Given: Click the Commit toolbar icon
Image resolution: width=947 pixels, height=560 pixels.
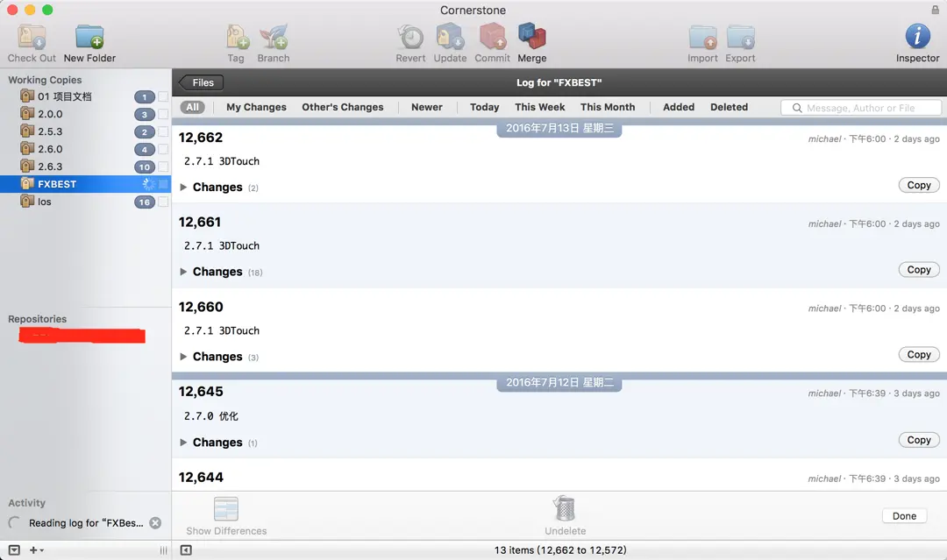Looking at the screenshot, I should pyautogui.click(x=492, y=37).
